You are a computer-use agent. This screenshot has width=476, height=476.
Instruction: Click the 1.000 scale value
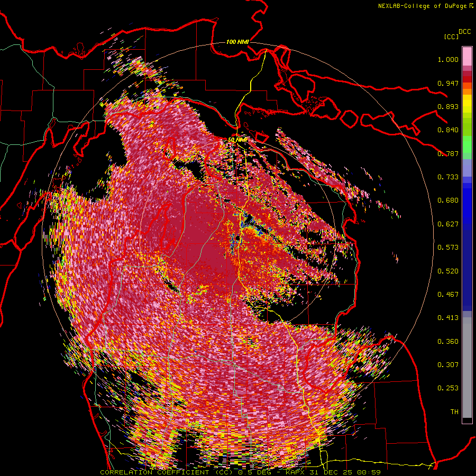tap(448, 59)
